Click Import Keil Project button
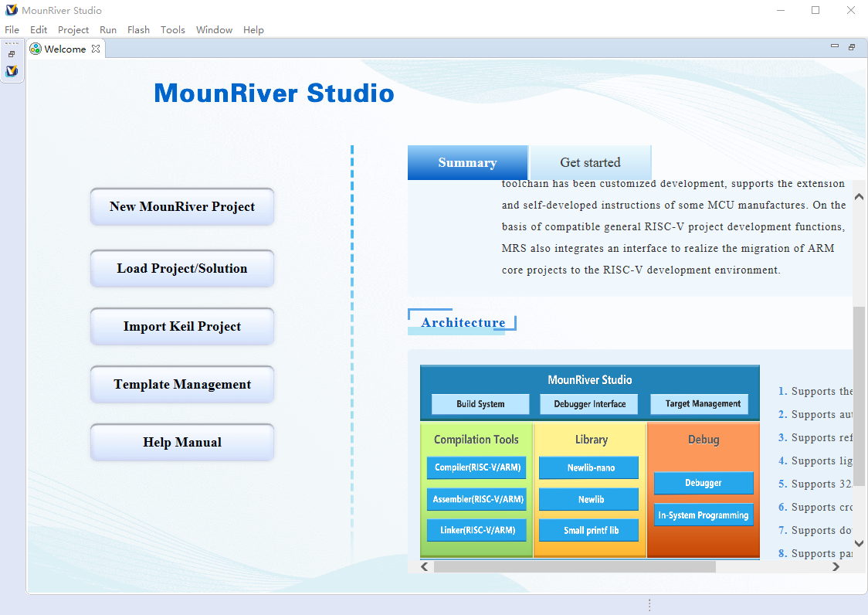This screenshot has width=868, height=615. pyautogui.click(x=182, y=326)
